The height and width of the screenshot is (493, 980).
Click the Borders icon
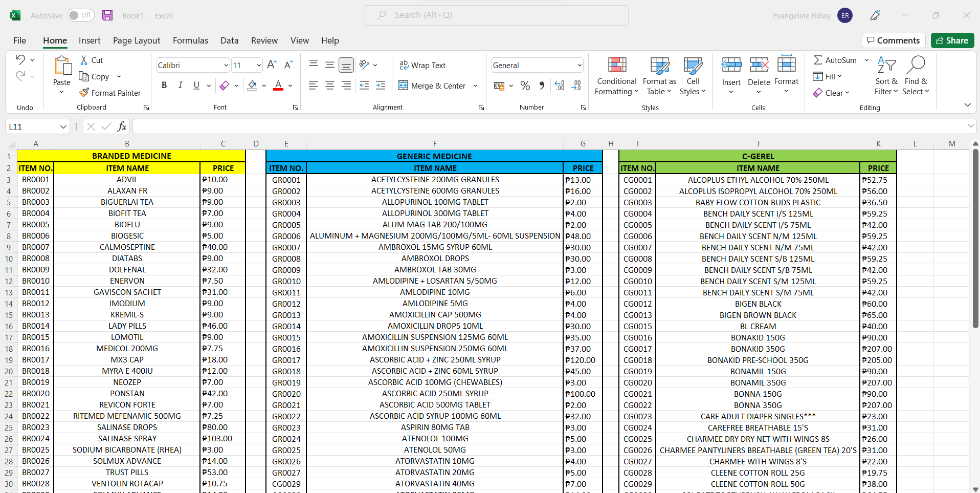pos(224,85)
